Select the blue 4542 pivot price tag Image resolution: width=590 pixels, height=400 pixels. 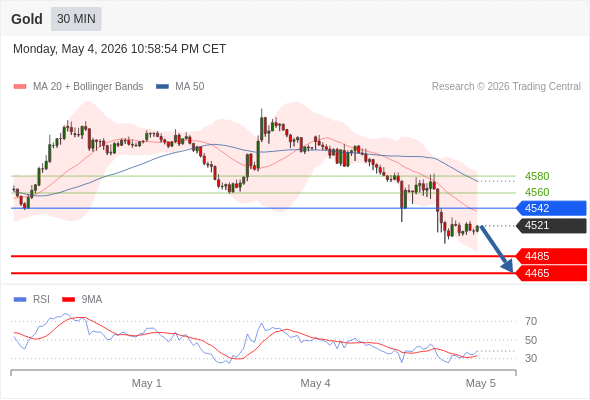tap(551, 208)
